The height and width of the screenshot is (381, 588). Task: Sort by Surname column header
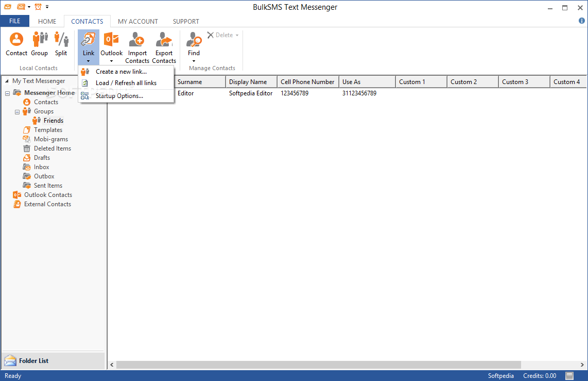(x=199, y=82)
